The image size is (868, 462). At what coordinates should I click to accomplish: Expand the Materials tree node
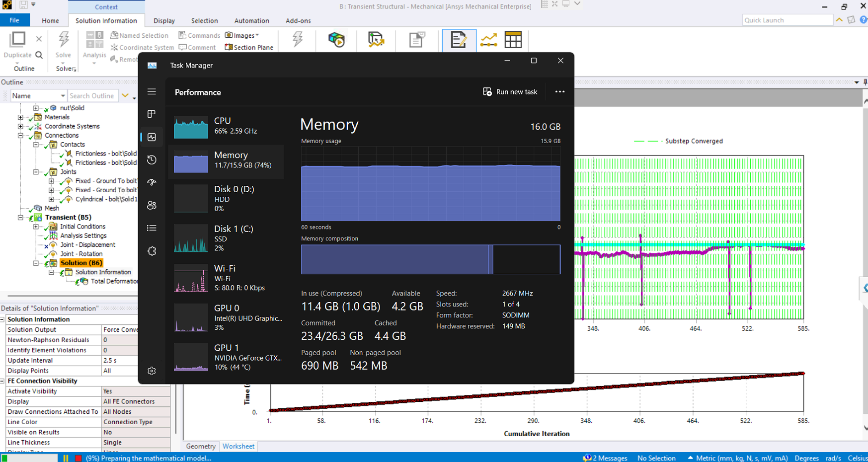(20, 117)
